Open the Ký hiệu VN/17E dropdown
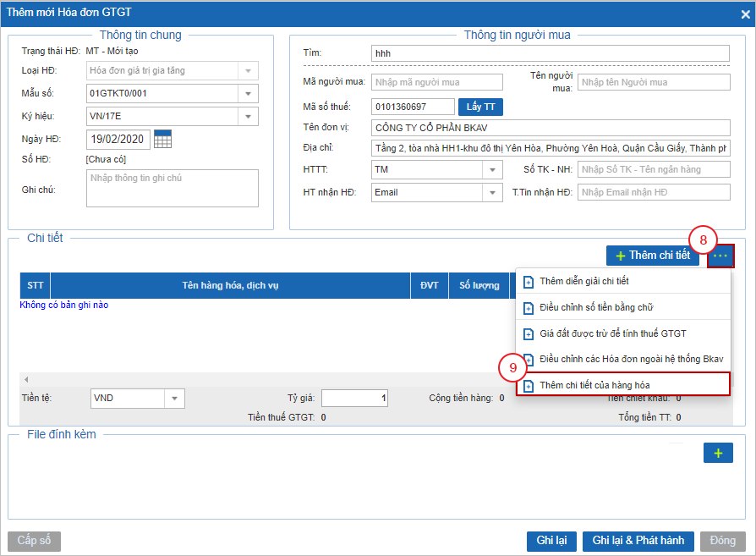 tap(249, 116)
